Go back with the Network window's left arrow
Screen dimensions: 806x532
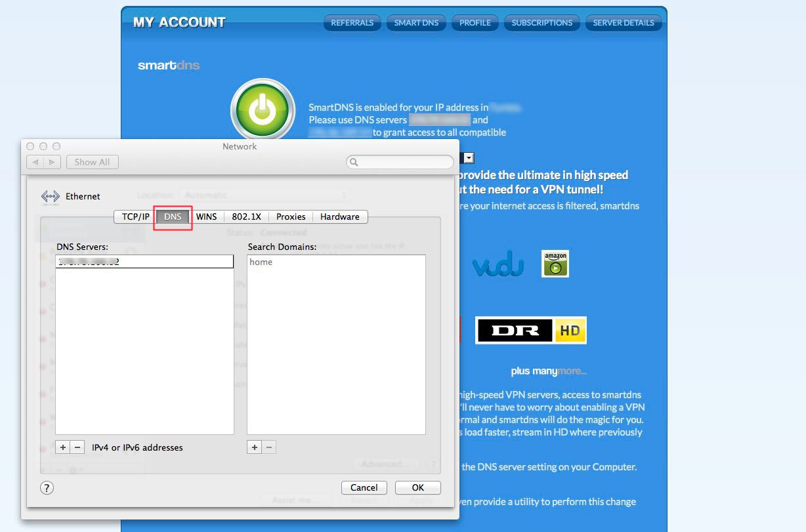(35, 162)
